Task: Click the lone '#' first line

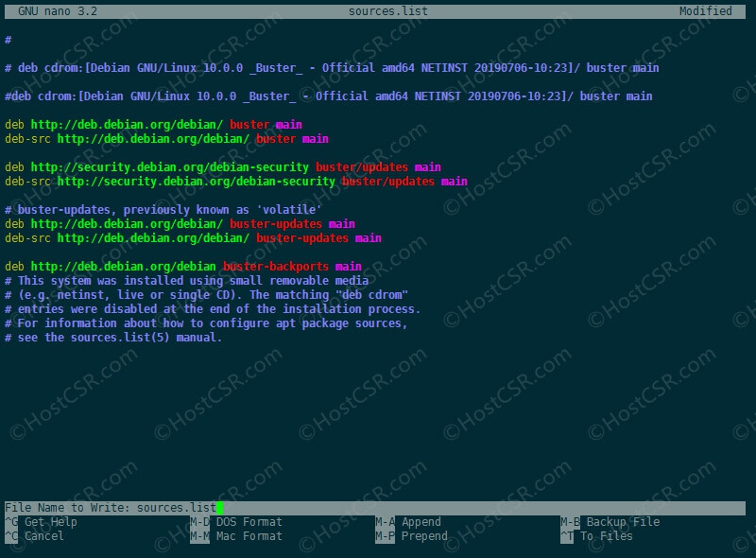Action: point(9,40)
